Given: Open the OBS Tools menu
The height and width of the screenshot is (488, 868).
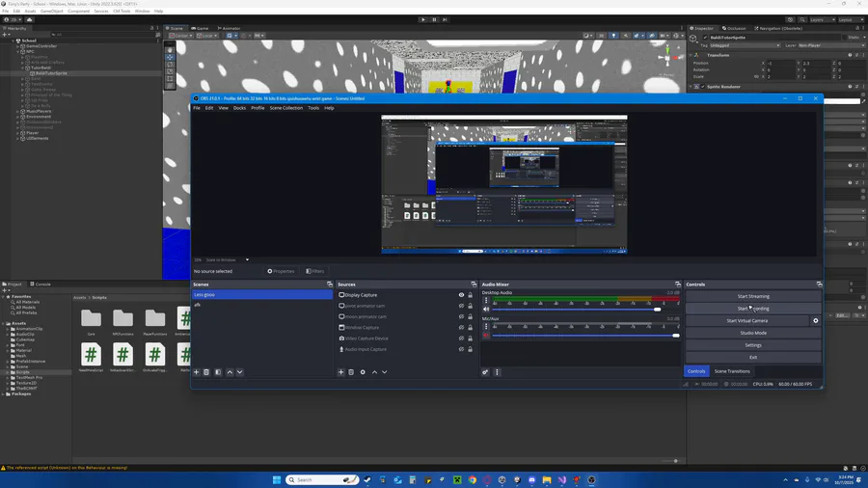Looking at the screenshot, I should pyautogui.click(x=313, y=108).
